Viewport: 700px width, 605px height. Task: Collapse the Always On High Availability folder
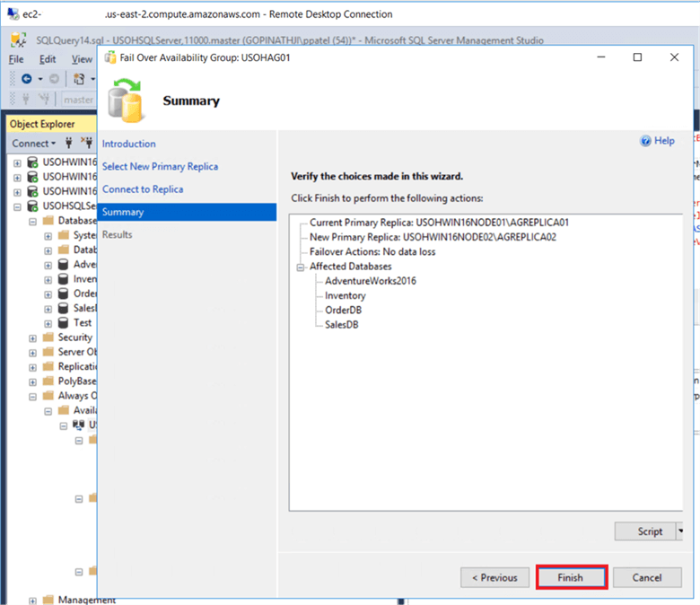32,397
